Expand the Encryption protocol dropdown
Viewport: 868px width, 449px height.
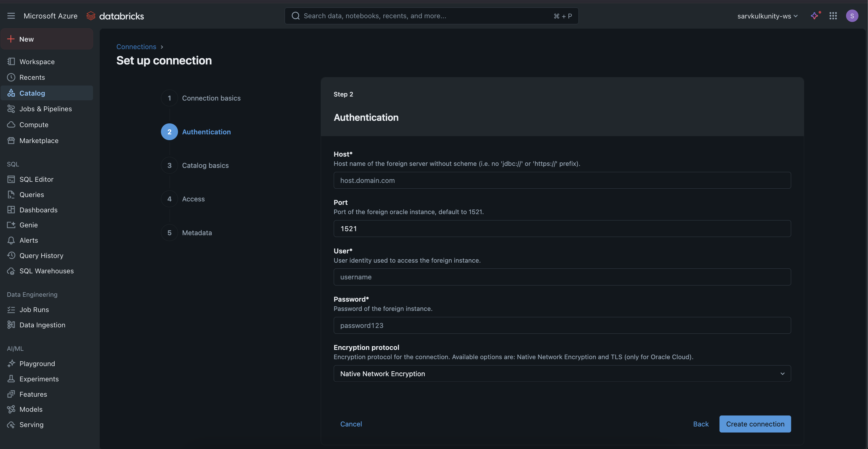click(562, 374)
